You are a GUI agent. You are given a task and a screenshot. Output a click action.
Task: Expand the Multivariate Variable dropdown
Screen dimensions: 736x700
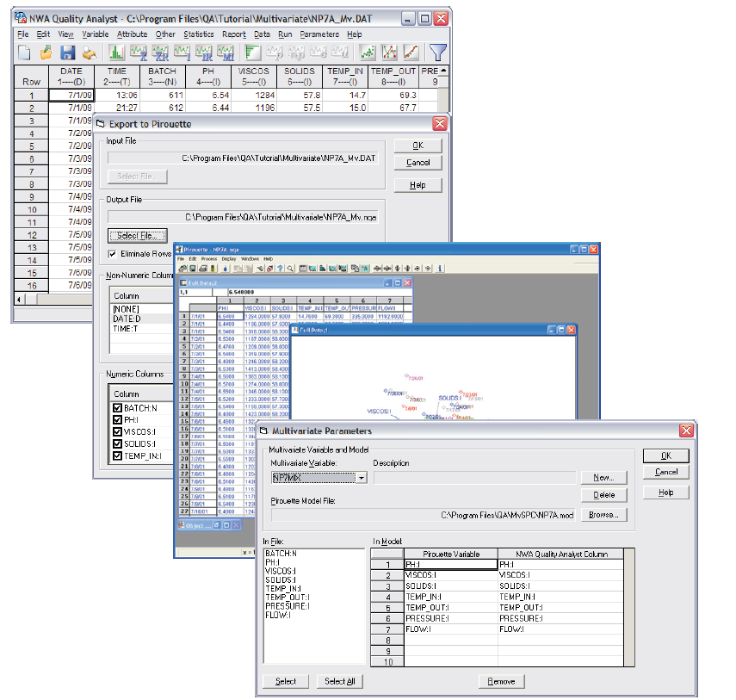pyautogui.click(x=362, y=478)
